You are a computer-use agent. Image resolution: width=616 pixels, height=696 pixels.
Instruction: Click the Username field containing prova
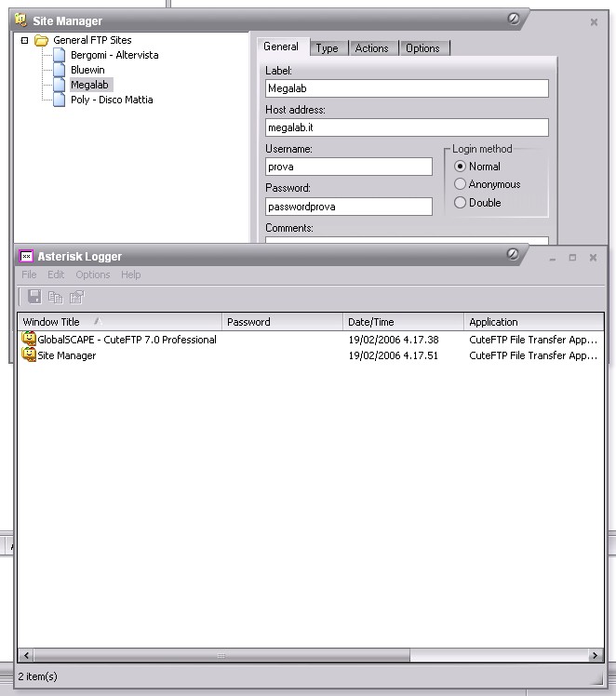(349, 167)
